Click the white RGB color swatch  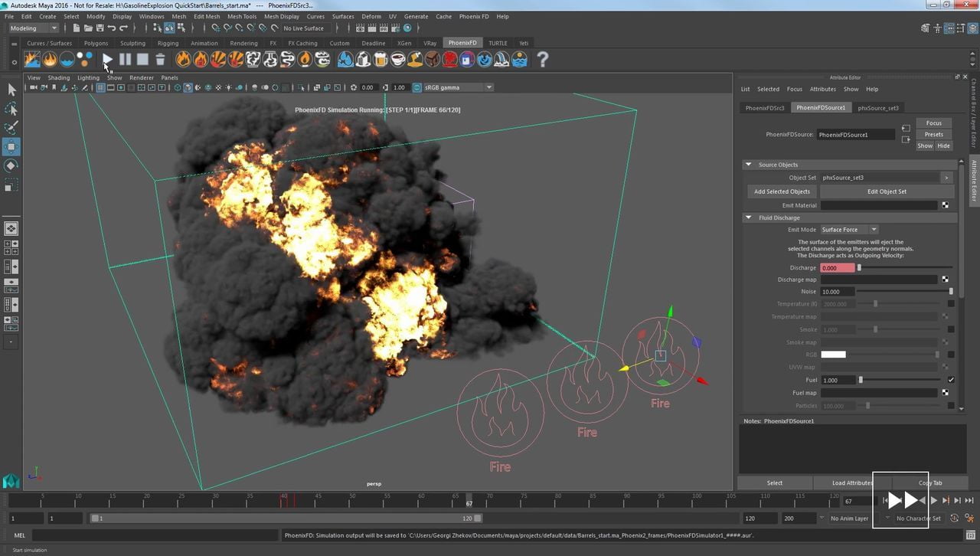tap(833, 355)
